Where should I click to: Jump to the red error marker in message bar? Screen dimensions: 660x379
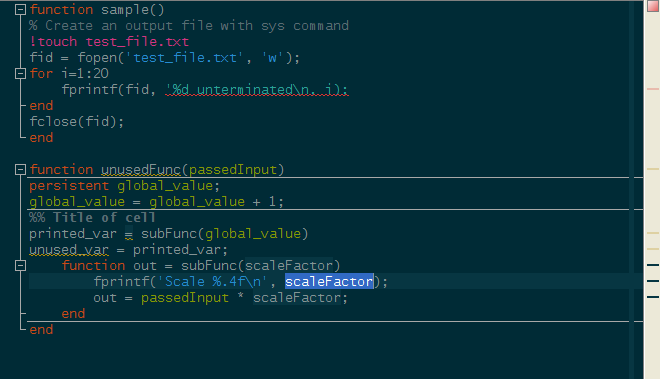pos(653,89)
